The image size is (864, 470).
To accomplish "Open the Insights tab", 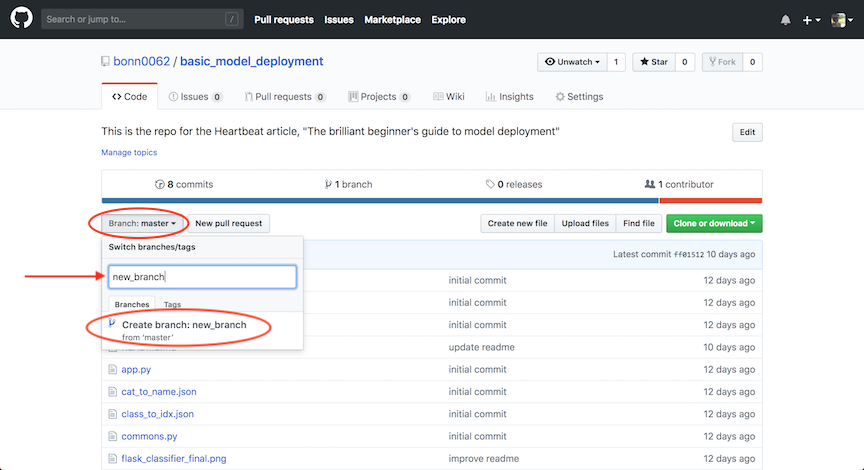I will pos(510,97).
